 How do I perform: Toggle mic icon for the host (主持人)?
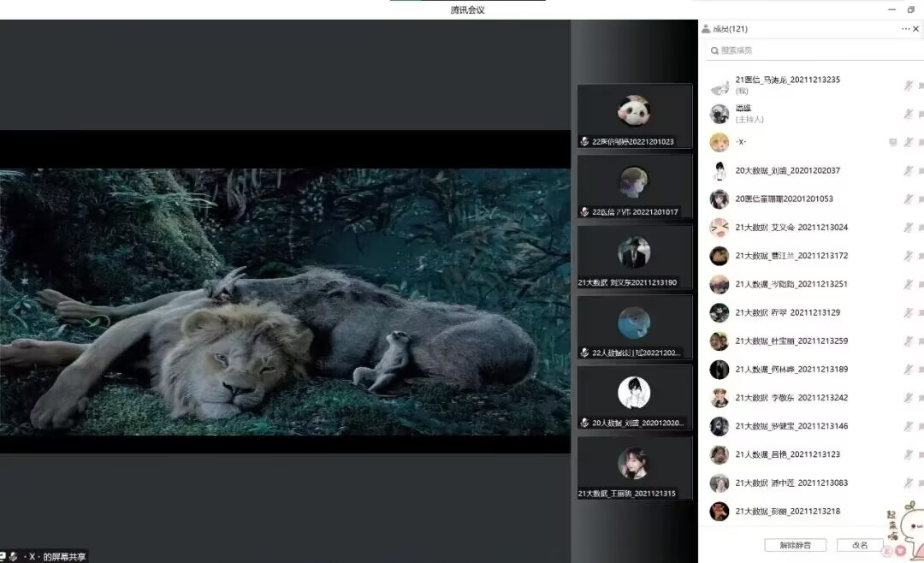point(908,114)
